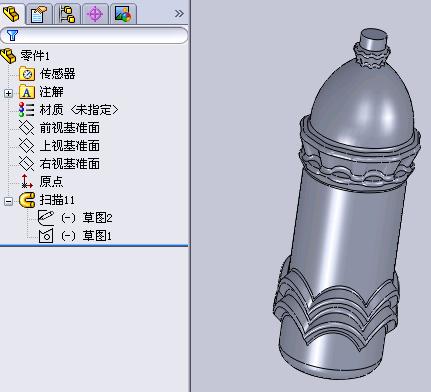Screen dimensions: 431x392
Task: Select the 传感器 item
Action: 57,74
